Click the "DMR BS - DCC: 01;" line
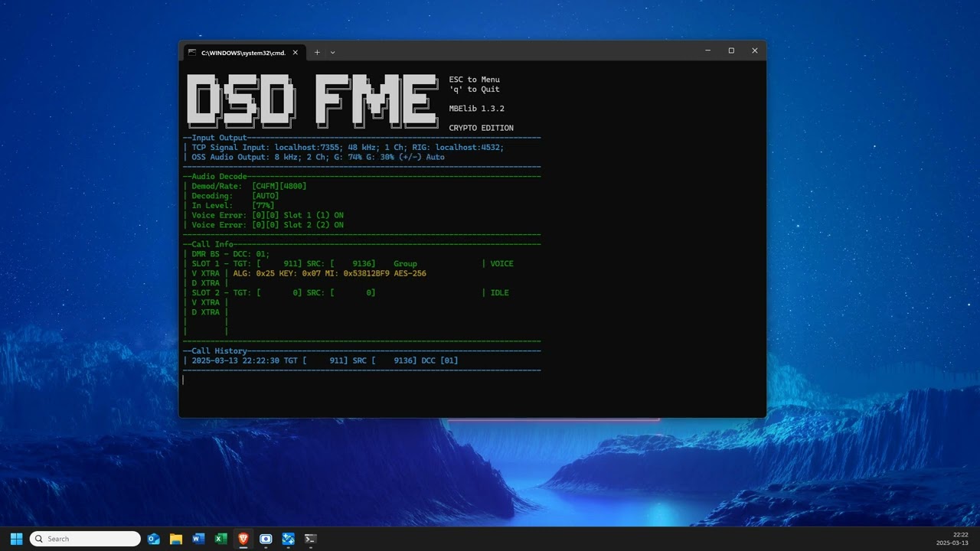 (230, 254)
